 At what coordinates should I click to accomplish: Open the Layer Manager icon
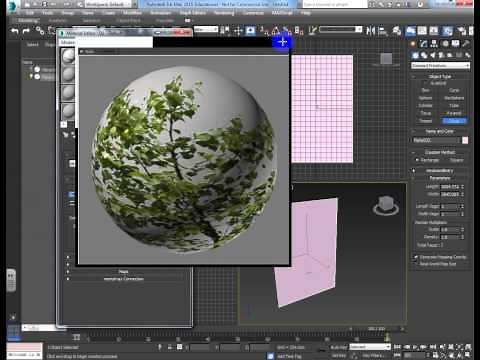[x=397, y=31]
